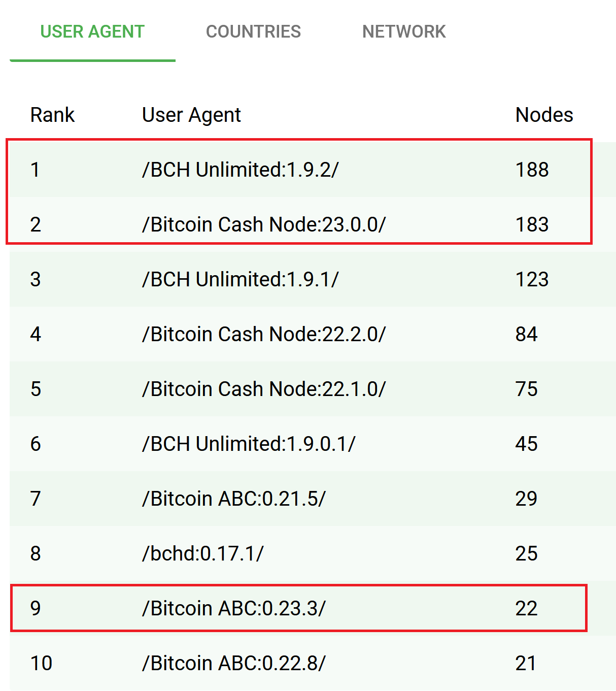Click the User Agent column header

[191, 115]
